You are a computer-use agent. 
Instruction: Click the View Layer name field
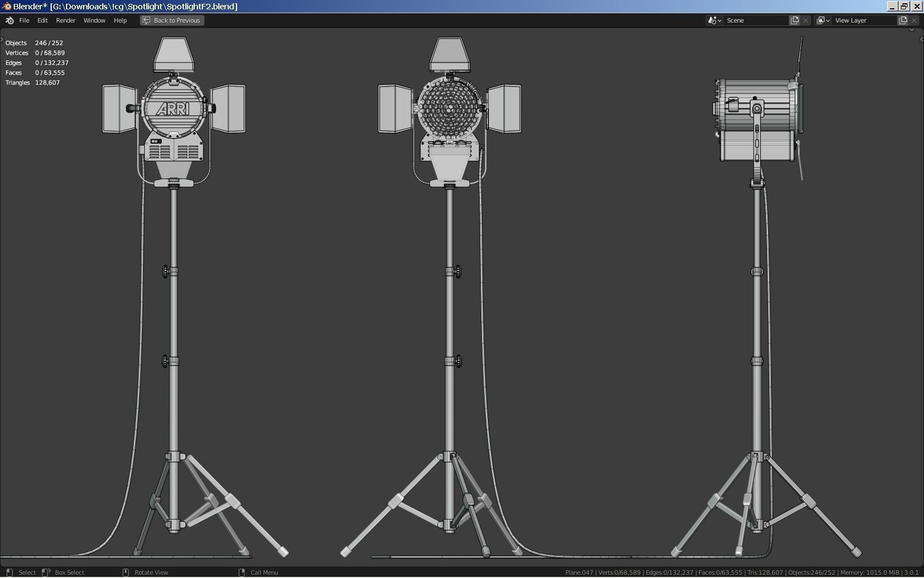(865, 20)
